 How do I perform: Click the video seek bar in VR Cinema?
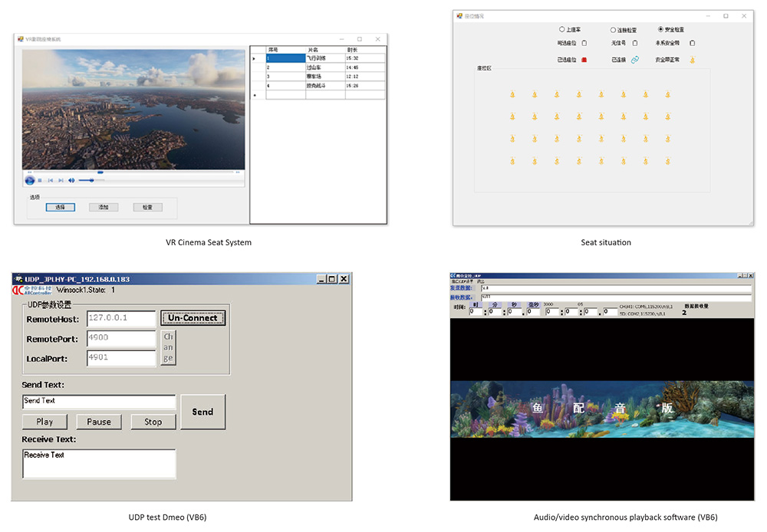click(x=132, y=172)
